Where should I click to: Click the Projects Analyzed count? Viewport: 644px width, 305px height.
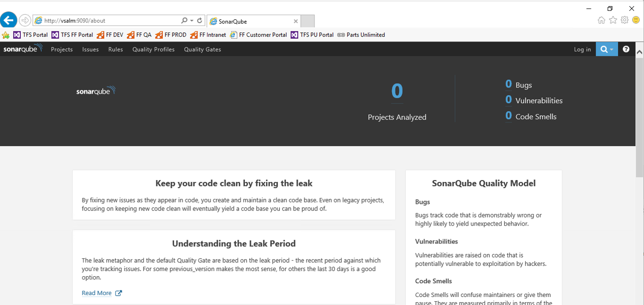397,91
